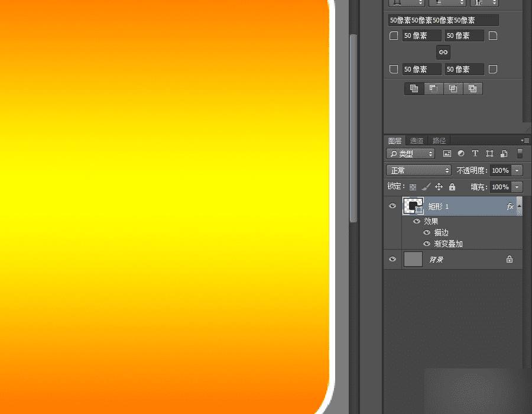Click the 矩形 1 layer name
The image size is (532, 414).
pos(439,206)
